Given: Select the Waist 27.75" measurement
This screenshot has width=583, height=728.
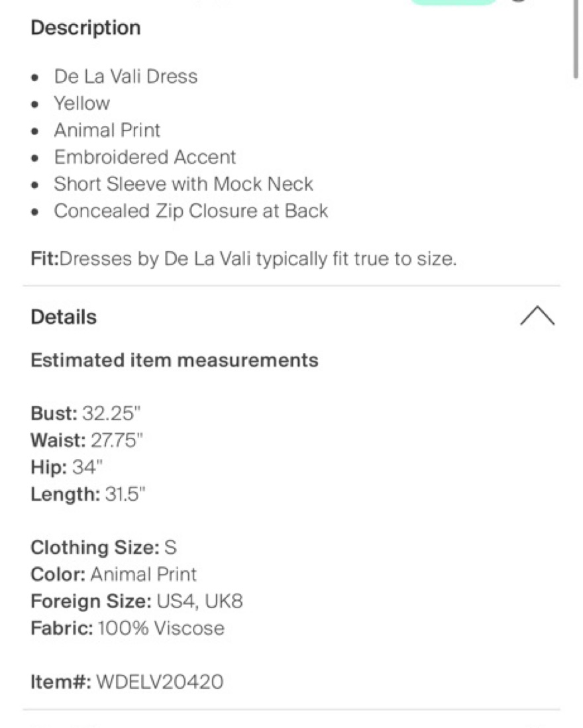Looking at the screenshot, I should coord(87,440).
